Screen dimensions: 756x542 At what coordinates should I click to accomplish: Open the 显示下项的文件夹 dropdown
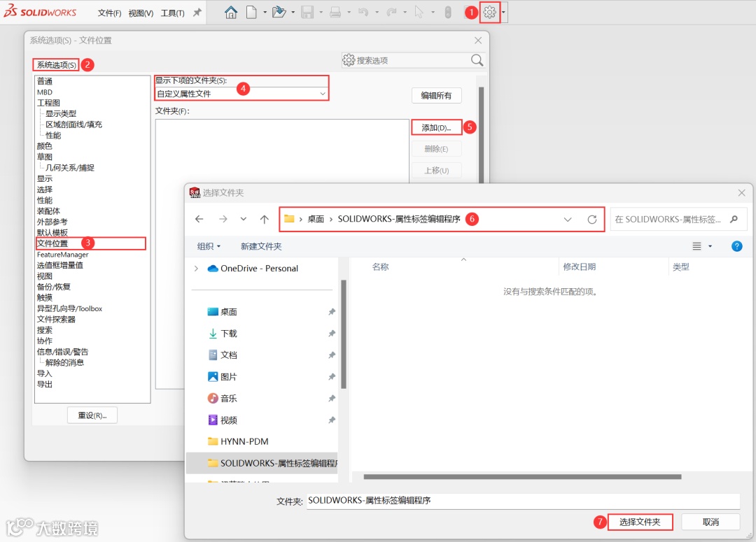tap(241, 94)
